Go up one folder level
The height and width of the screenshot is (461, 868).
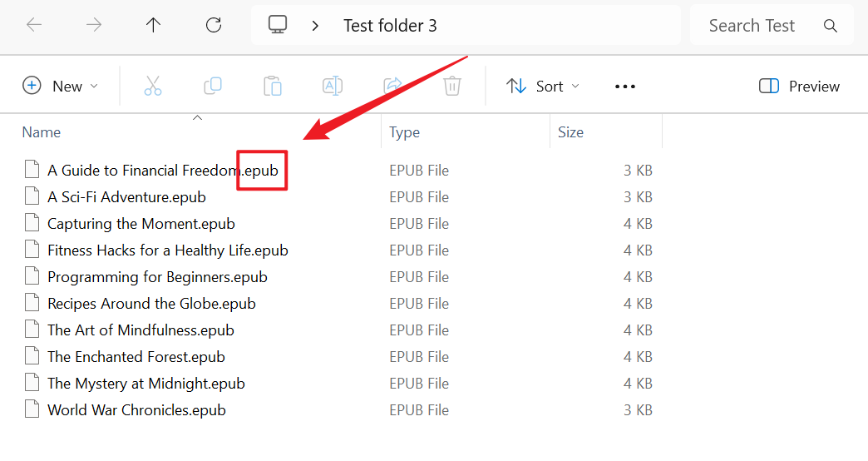pos(154,26)
